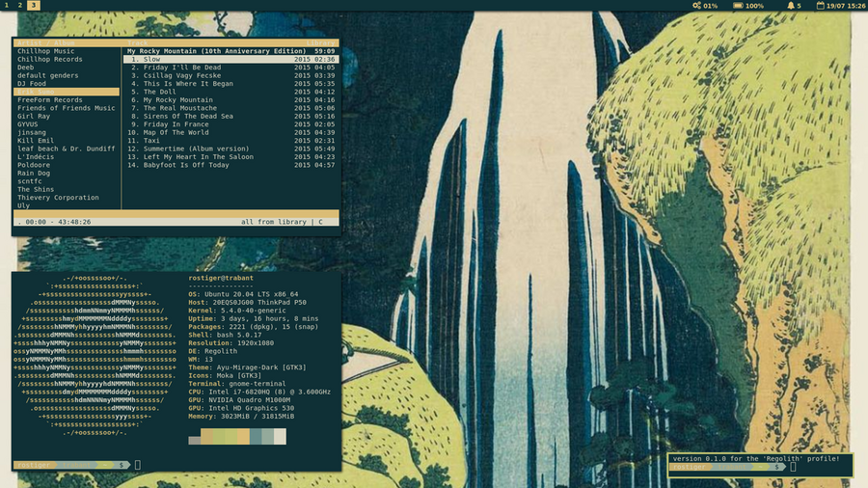This screenshot has height=488, width=868.
Task: Click the playback time status line
Action: point(56,222)
